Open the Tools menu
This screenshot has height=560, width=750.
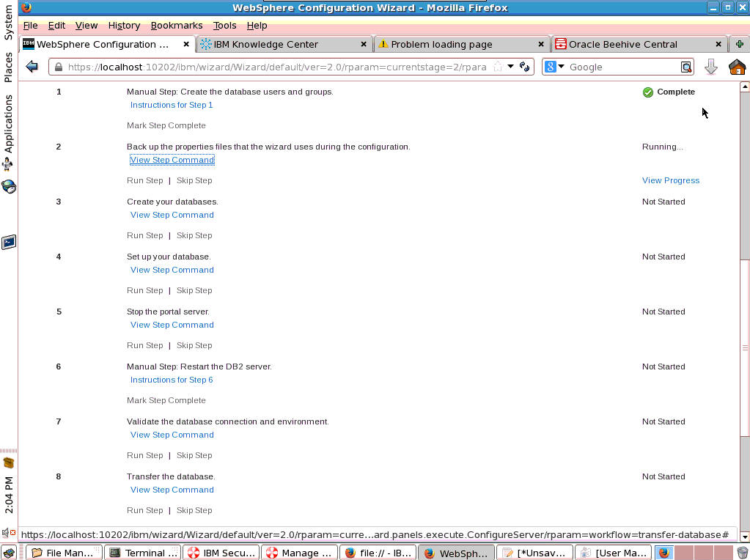click(x=224, y=26)
